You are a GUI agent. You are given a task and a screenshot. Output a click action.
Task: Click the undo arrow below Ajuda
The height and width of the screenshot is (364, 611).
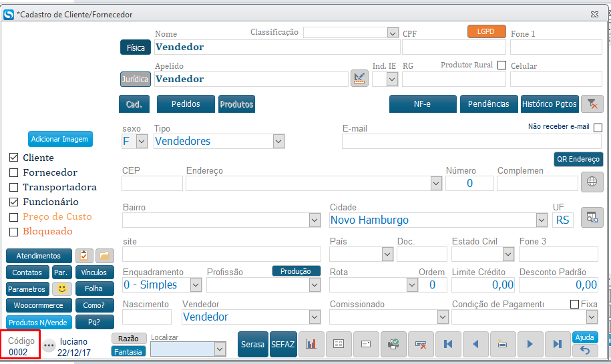pos(585,350)
